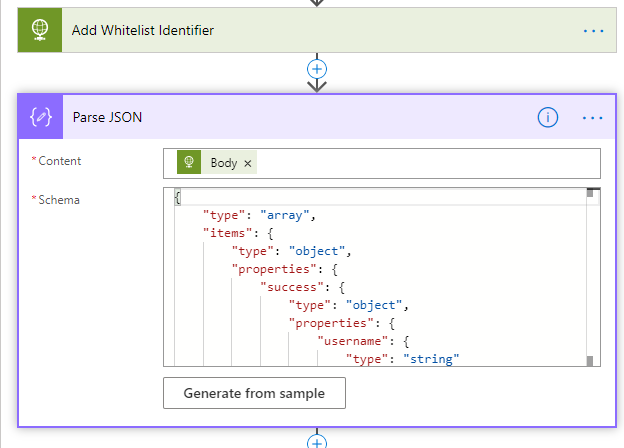Click the "success" property line
The height and width of the screenshot is (448, 624).
pos(302,287)
